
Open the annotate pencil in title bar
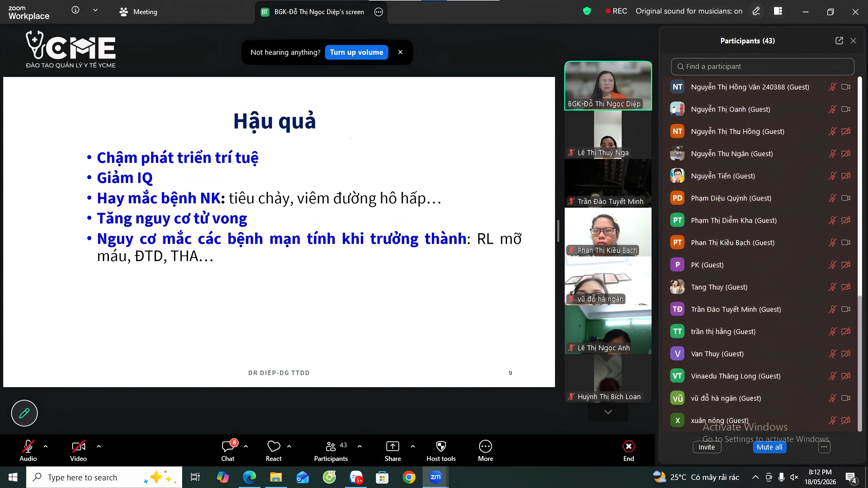pos(756,11)
